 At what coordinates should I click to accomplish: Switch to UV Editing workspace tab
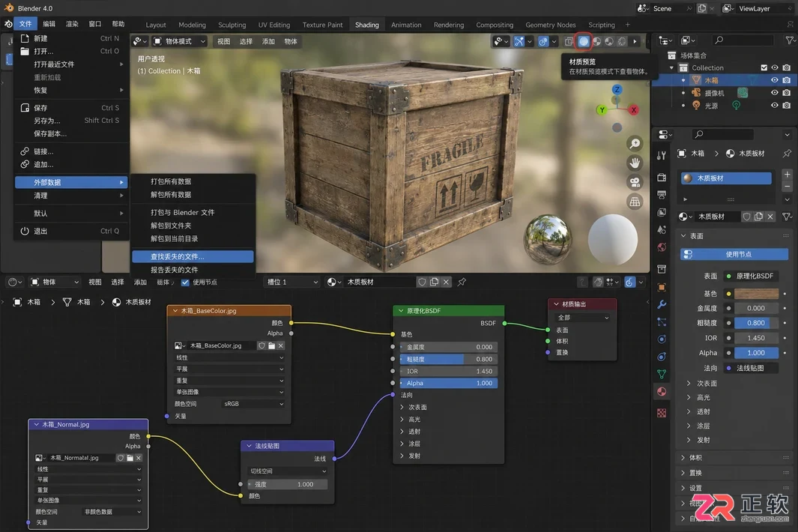tap(273, 25)
